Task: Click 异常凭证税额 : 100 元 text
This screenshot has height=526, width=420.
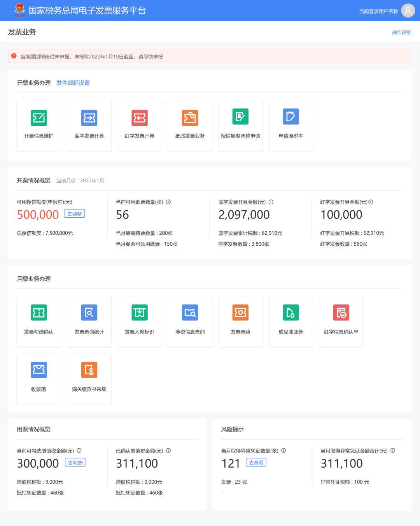Action: coord(345,482)
